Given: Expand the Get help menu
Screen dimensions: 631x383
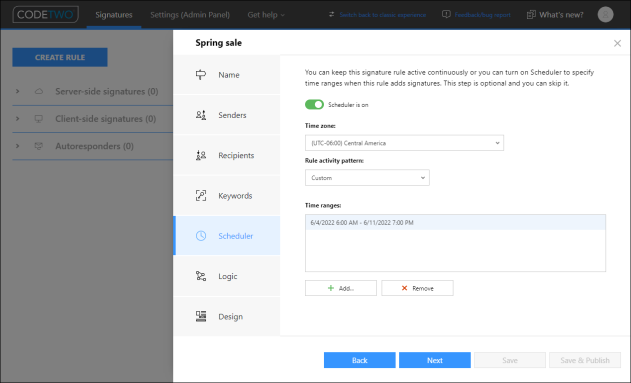Looking at the screenshot, I should click(x=266, y=15).
